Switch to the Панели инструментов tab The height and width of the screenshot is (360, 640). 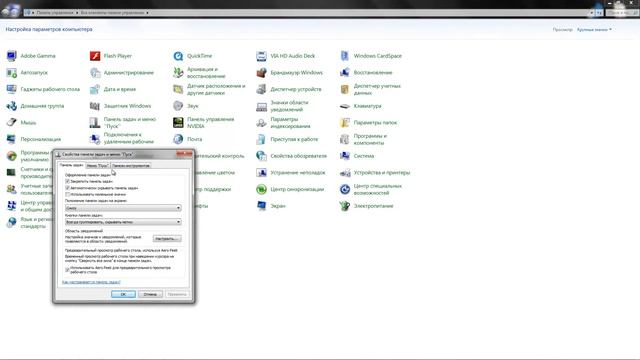[131, 166]
